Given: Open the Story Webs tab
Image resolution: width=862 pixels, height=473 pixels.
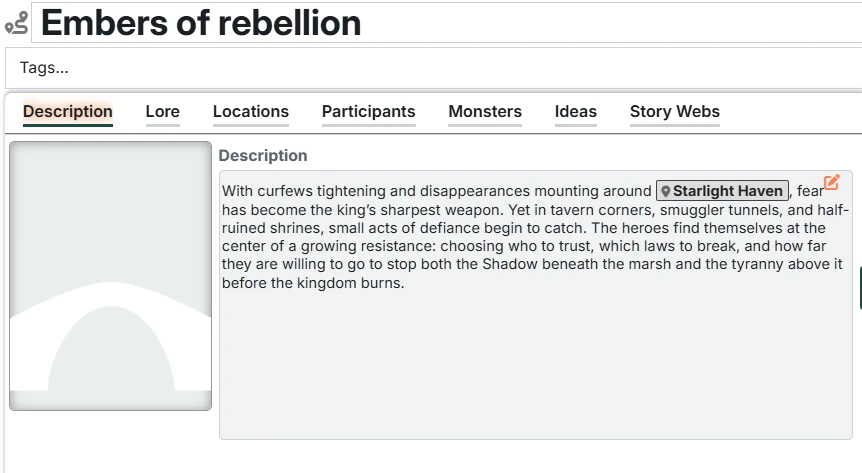Looking at the screenshot, I should pyautogui.click(x=674, y=112).
